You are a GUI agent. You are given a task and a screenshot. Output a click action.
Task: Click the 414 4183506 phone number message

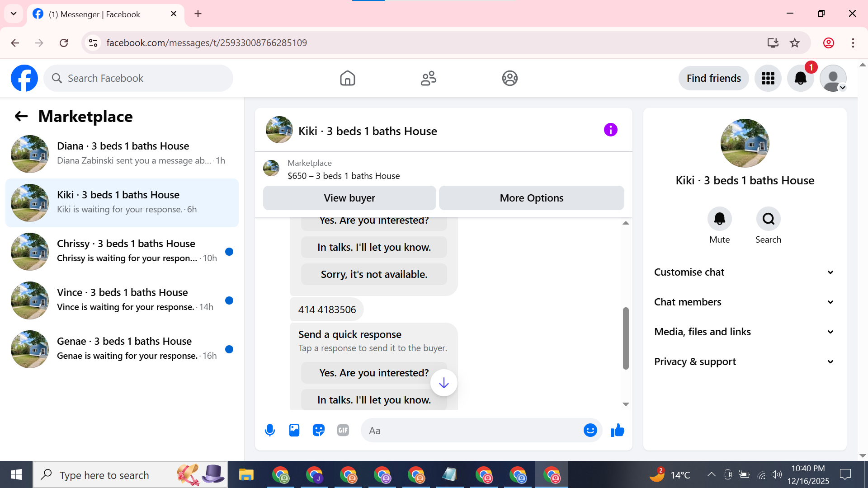click(x=327, y=310)
